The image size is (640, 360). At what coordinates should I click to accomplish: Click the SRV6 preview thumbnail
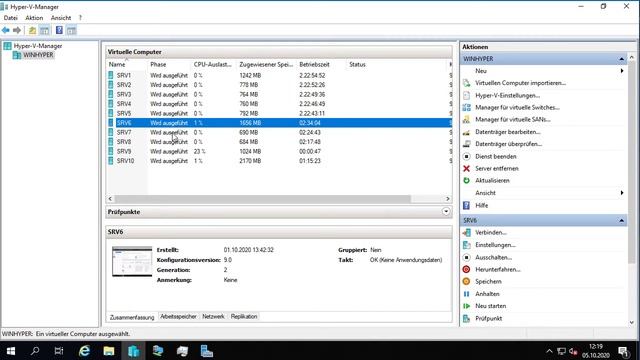(132, 262)
